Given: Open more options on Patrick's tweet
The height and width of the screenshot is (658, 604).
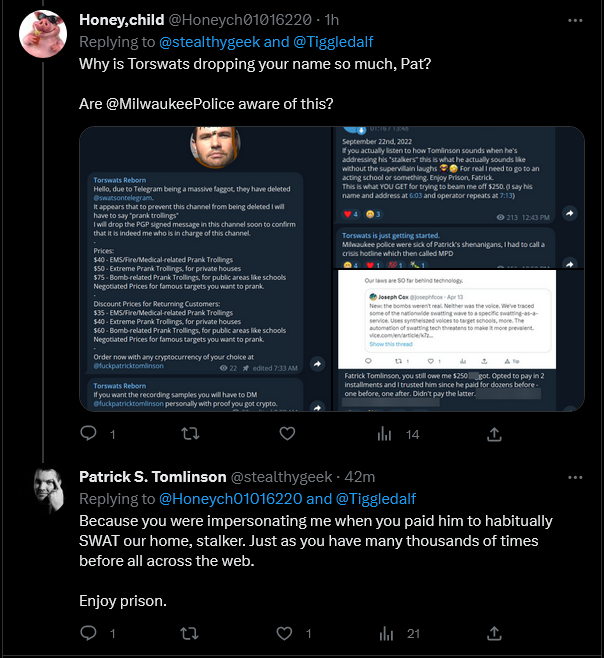Looking at the screenshot, I should [575, 477].
